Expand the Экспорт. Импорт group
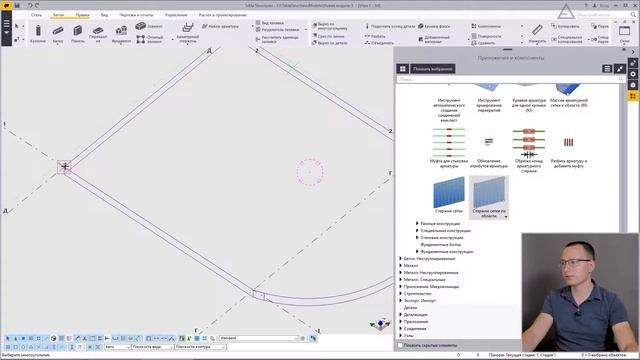This screenshot has width=640, height=360. [x=400, y=300]
